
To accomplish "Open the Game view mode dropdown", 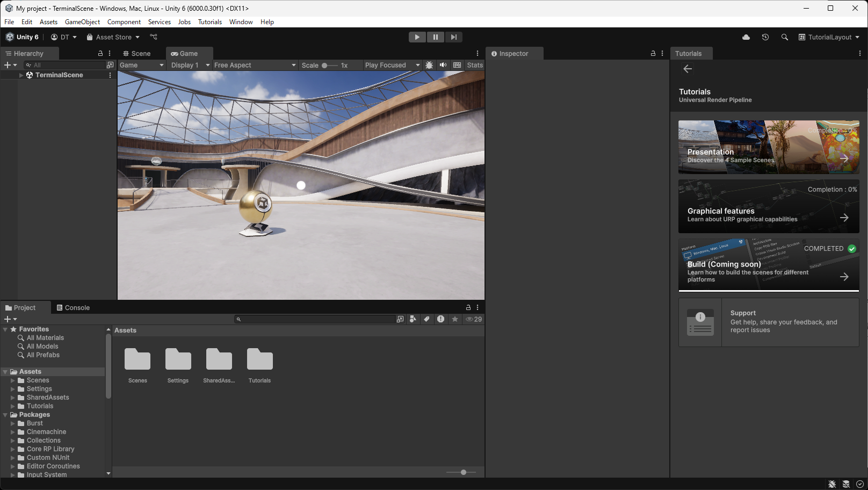I will (x=142, y=65).
